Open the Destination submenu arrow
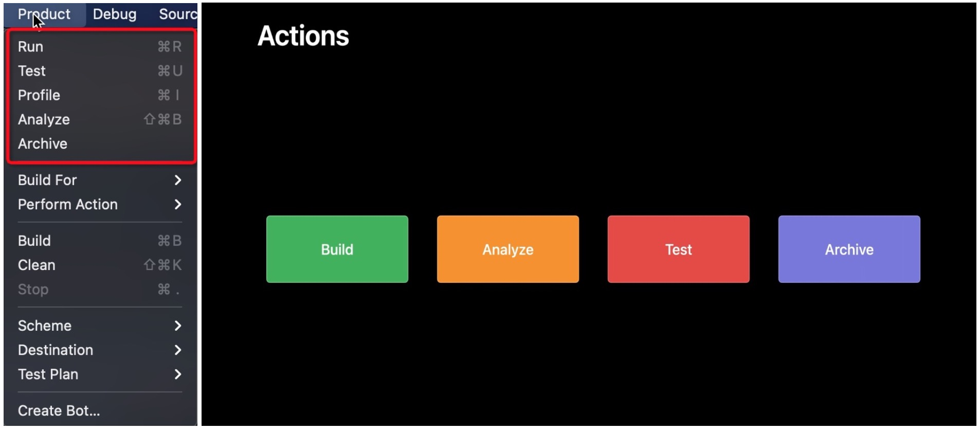980x430 pixels. click(x=178, y=350)
